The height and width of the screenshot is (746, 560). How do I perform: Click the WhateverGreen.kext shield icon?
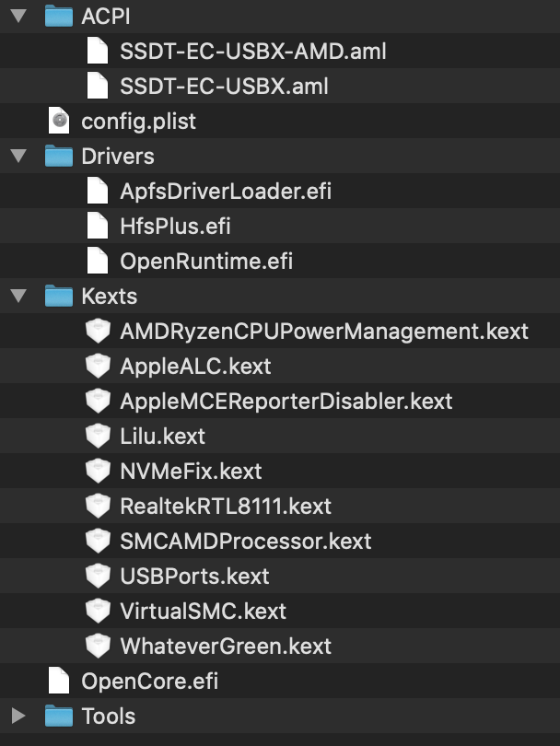98,646
